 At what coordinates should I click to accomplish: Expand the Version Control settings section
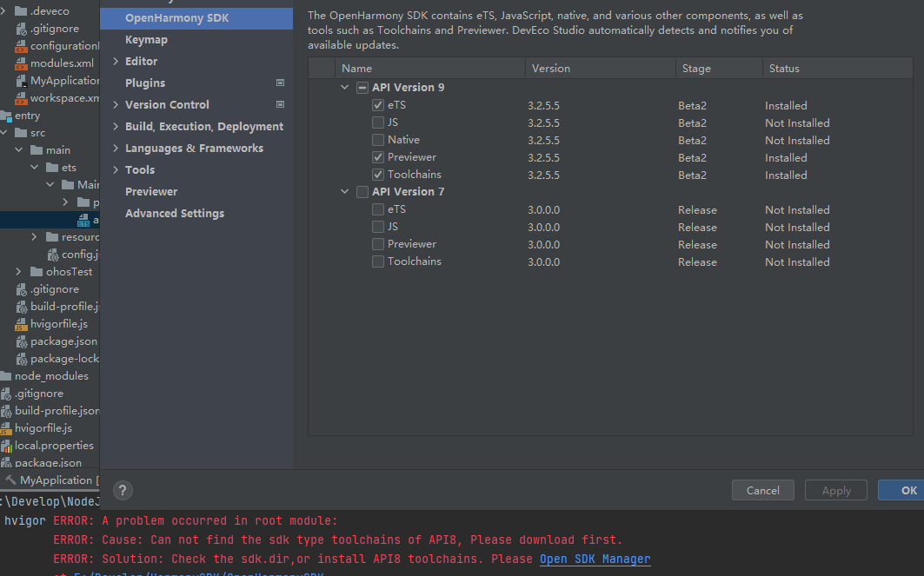point(116,105)
